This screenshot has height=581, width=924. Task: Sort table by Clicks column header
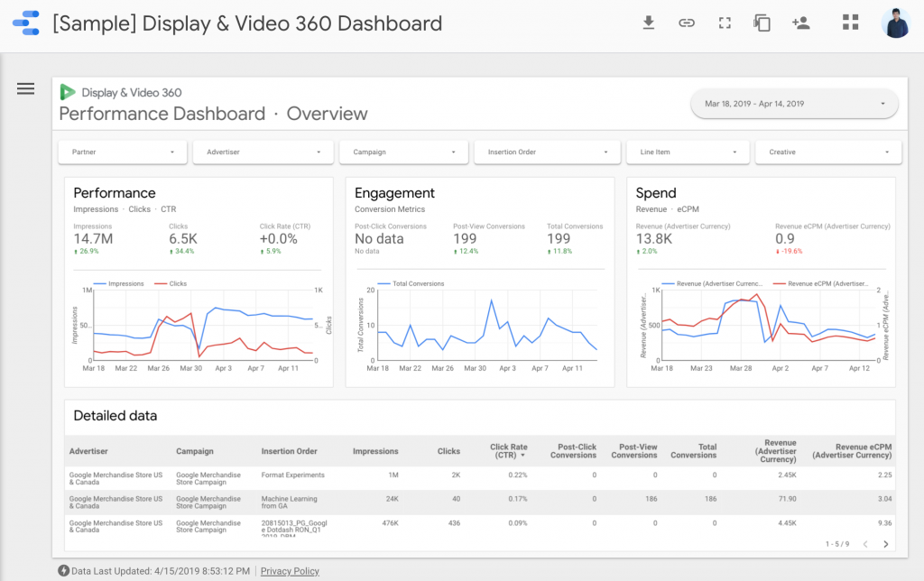coord(448,451)
